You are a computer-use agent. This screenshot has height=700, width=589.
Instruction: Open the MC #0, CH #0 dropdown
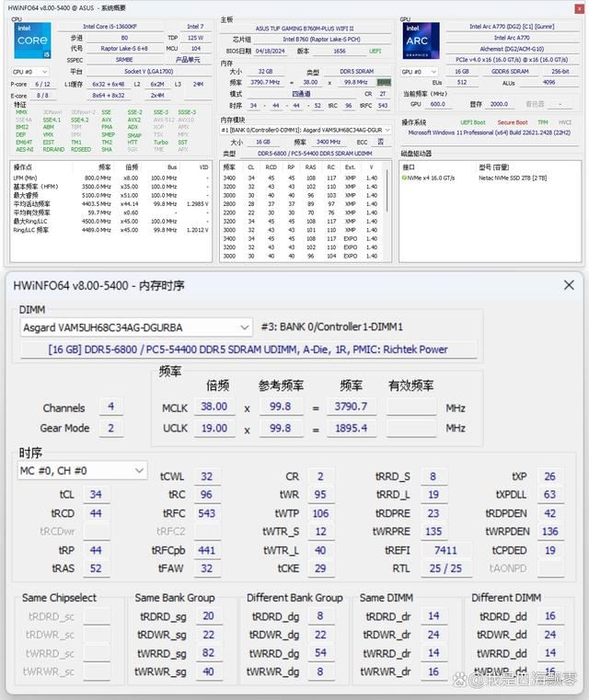(82, 471)
